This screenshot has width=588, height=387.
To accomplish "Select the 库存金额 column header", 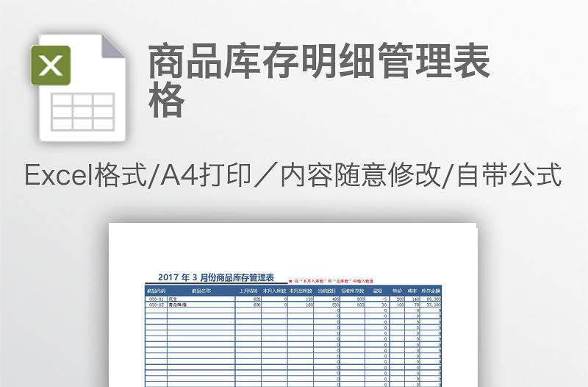I will [431, 291].
